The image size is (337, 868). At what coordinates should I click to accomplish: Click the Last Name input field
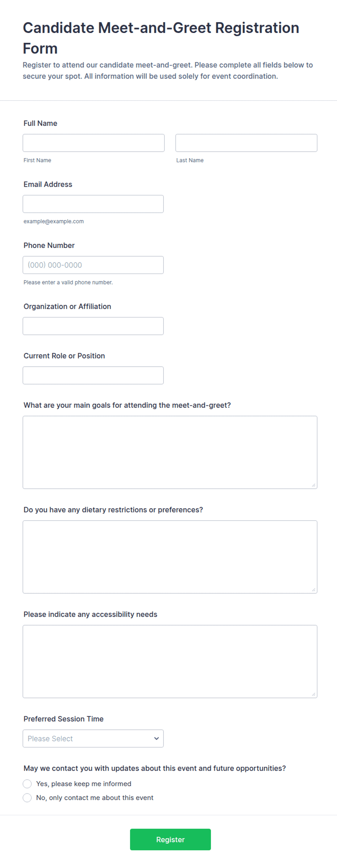pos(246,143)
